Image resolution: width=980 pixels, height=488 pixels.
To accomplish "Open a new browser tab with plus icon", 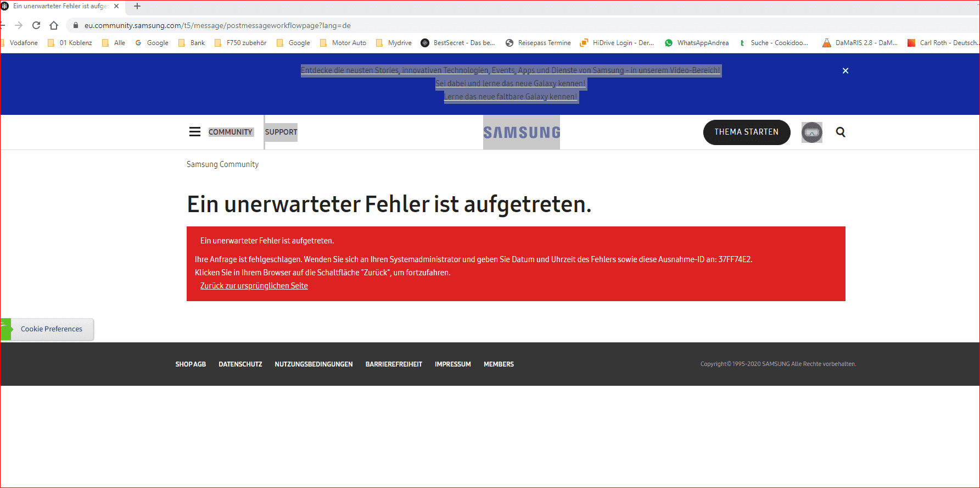I will click(x=137, y=6).
